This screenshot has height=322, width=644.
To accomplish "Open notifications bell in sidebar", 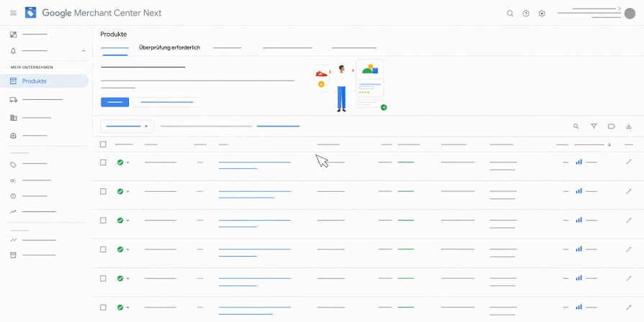I will click(13, 51).
